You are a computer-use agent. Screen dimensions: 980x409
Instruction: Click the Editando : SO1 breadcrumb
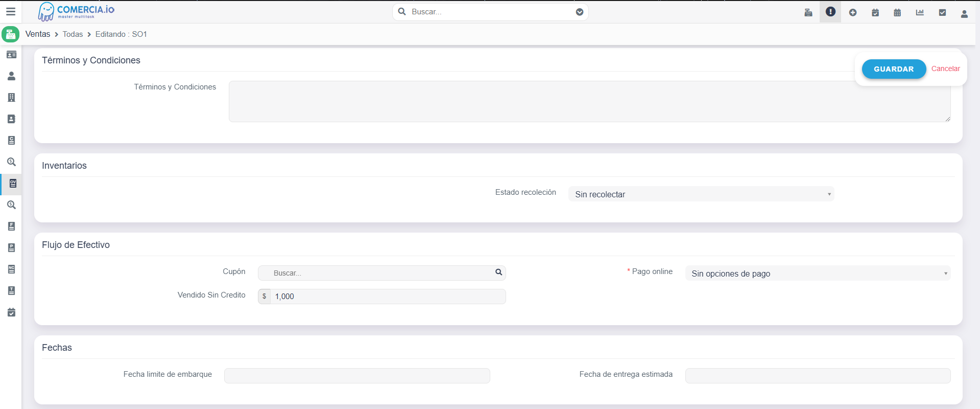121,34
